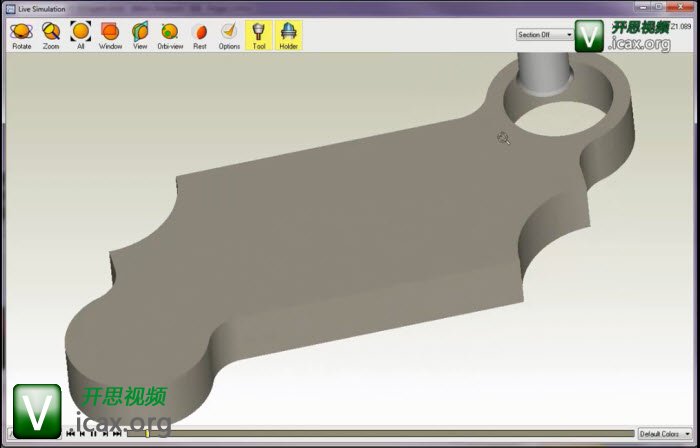Activate the Zoom tool

[x=51, y=35]
